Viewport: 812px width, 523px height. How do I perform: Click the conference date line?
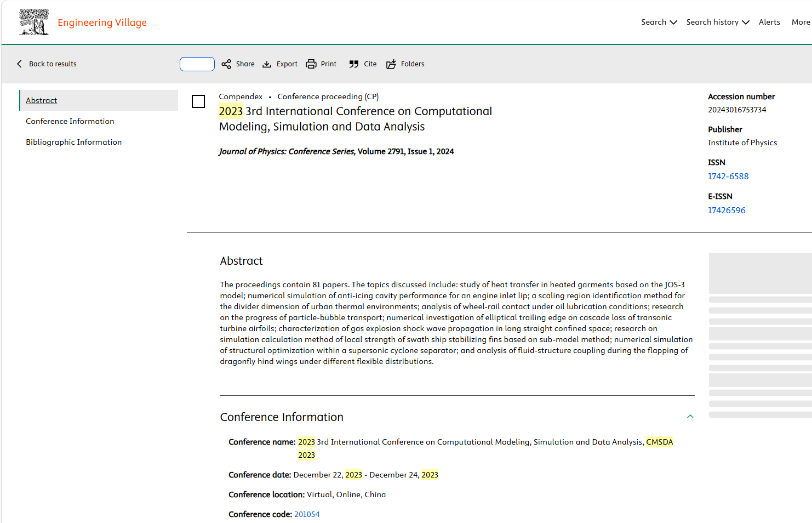pos(333,475)
